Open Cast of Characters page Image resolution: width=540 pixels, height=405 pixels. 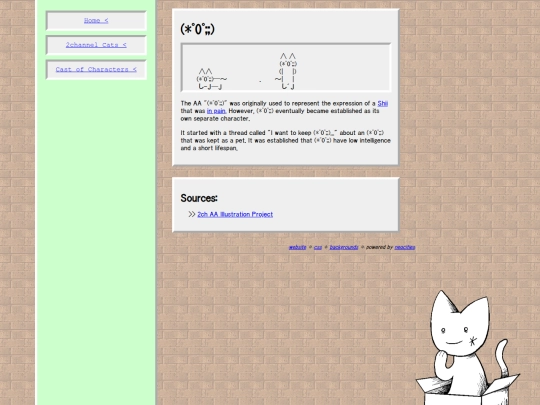96,70
